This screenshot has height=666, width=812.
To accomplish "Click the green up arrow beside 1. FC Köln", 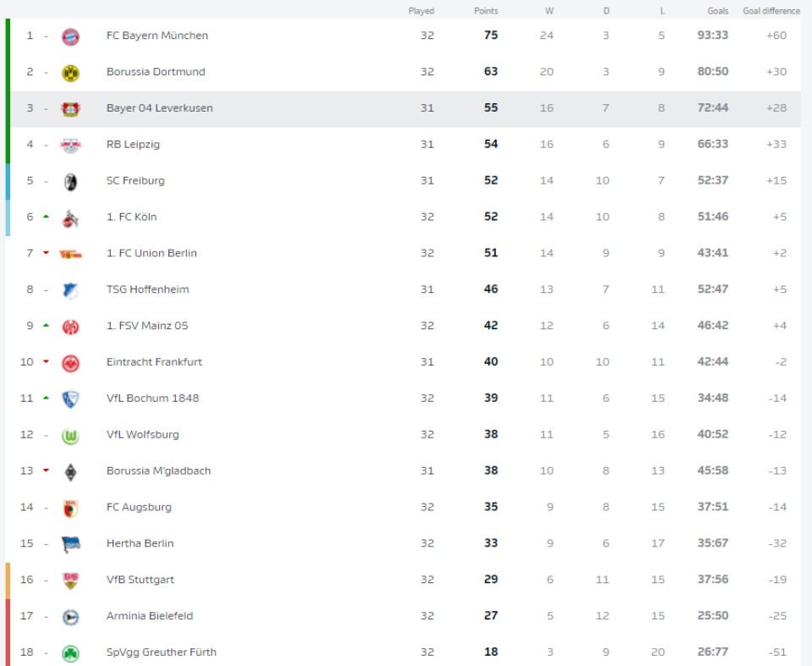I will tap(45, 217).
